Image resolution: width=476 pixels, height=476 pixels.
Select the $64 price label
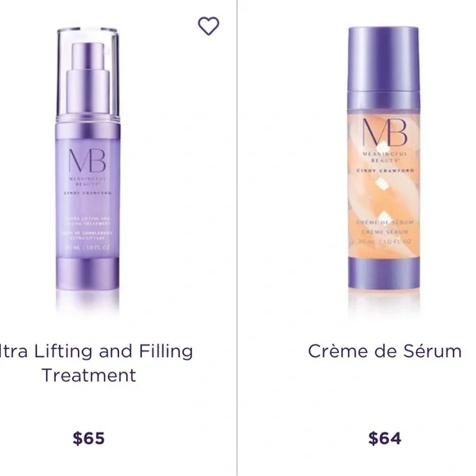tap(385, 438)
